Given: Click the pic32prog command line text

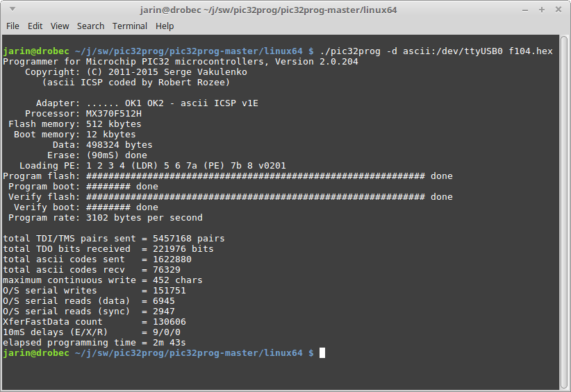Looking at the screenshot, I should coord(436,51).
